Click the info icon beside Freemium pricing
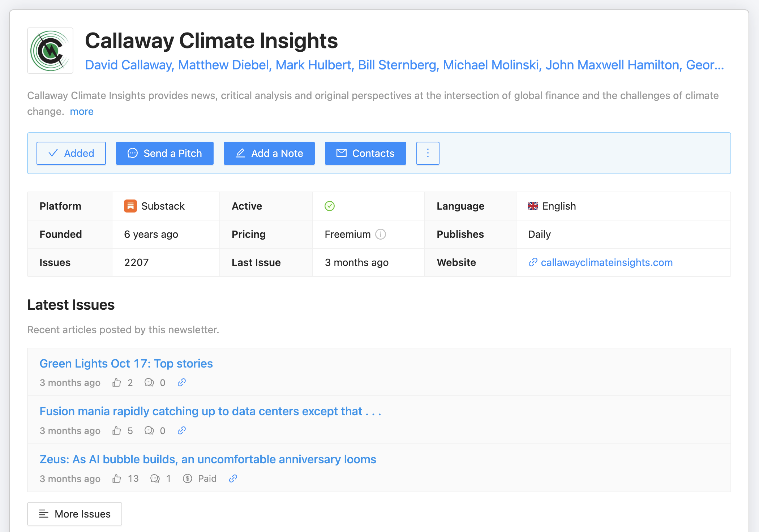 pos(381,234)
